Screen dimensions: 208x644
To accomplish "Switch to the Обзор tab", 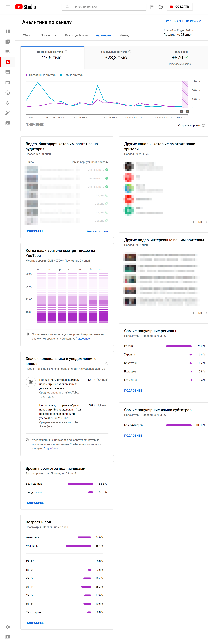I will point(27,35).
